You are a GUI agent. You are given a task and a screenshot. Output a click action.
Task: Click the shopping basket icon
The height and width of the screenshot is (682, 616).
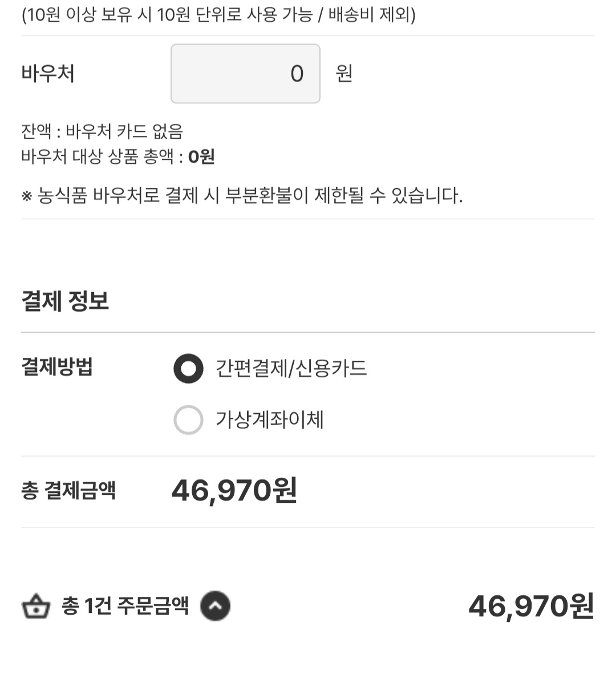point(36,607)
